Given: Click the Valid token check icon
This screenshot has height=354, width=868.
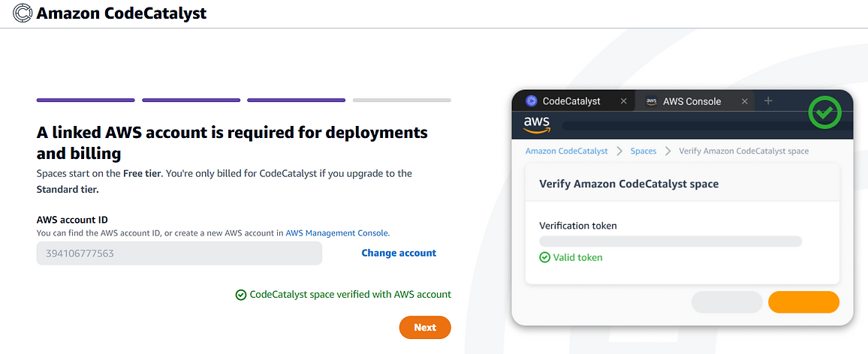Looking at the screenshot, I should (x=544, y=257).
